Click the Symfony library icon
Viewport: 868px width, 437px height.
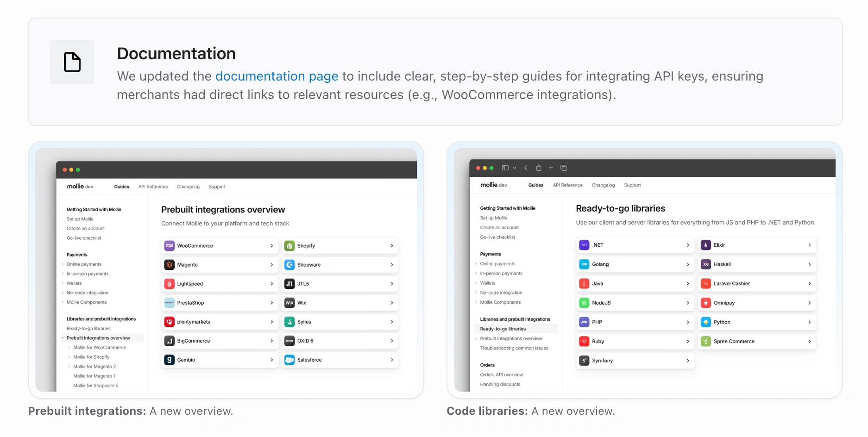pyautogui.click(x=585, y=361)
